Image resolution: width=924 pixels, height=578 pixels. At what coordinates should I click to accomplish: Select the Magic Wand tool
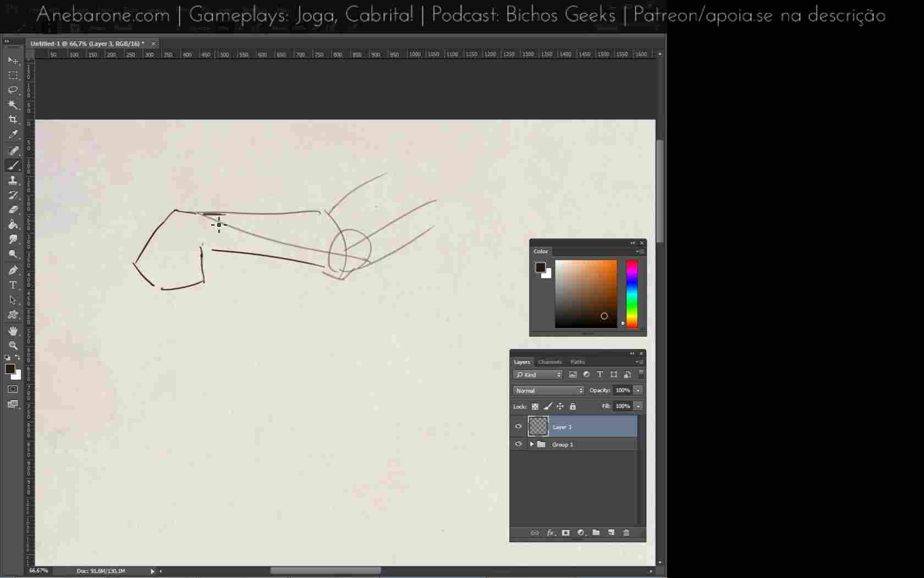13,105
